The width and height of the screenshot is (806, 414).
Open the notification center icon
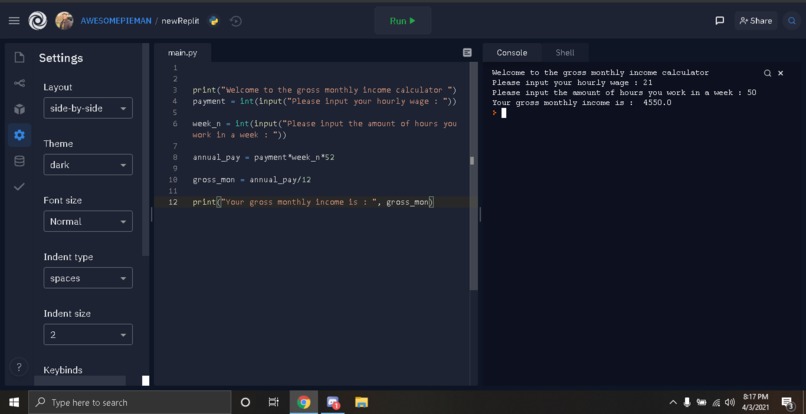pos(787,402)
